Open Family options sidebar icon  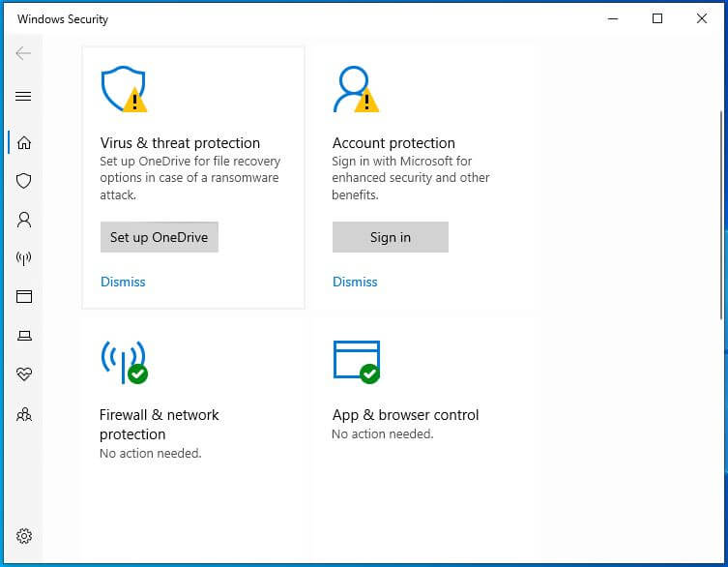point(24,414)
